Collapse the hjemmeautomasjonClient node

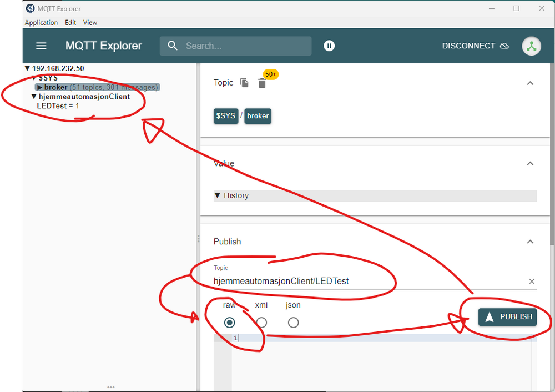point(34,96)
